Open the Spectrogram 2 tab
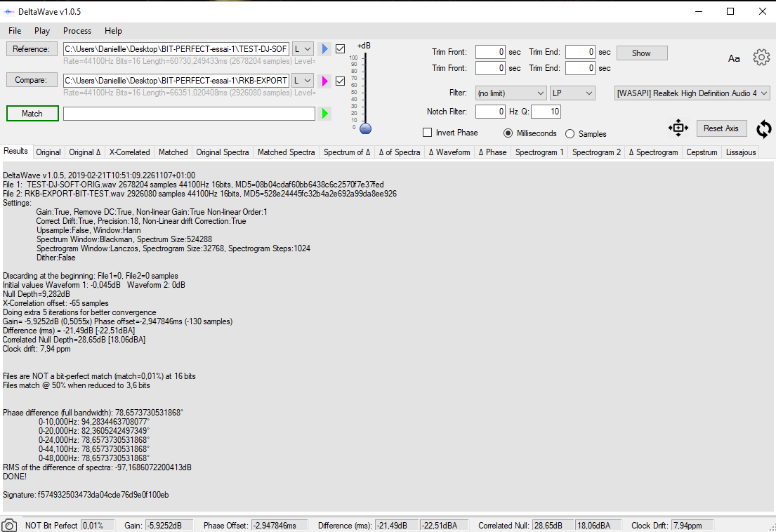776x532 pixels. (596, 152)
